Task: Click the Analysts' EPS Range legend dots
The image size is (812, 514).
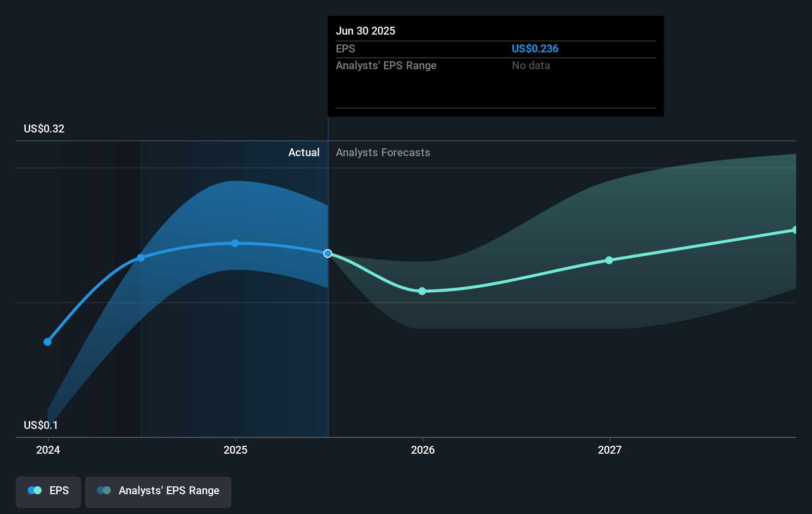Action: 104,490
